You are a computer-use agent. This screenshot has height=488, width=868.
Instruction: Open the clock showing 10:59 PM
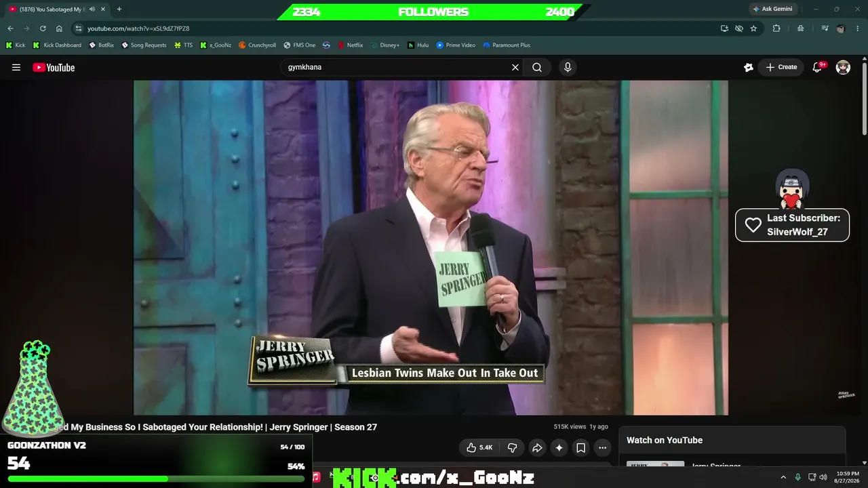pos(848,477)
